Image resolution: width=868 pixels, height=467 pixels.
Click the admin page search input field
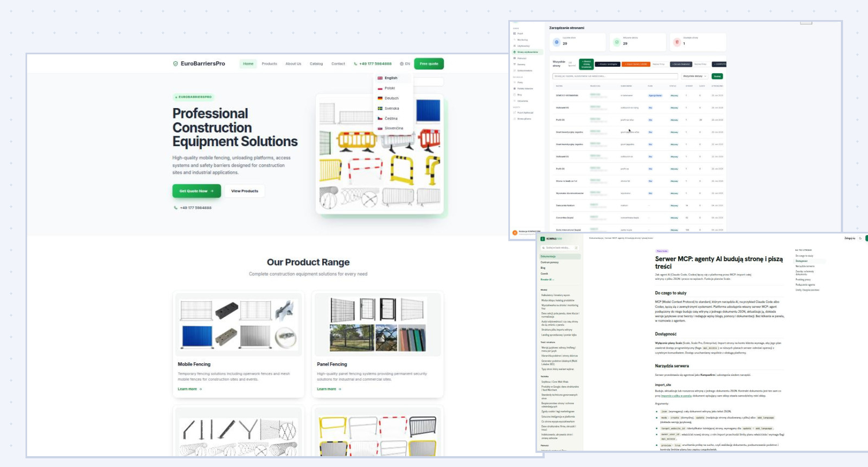(615, 76)
